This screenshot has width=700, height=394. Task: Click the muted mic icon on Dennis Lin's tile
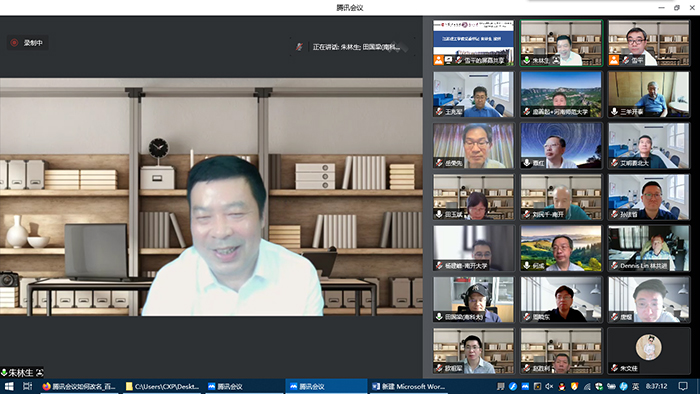coord(614,265)
